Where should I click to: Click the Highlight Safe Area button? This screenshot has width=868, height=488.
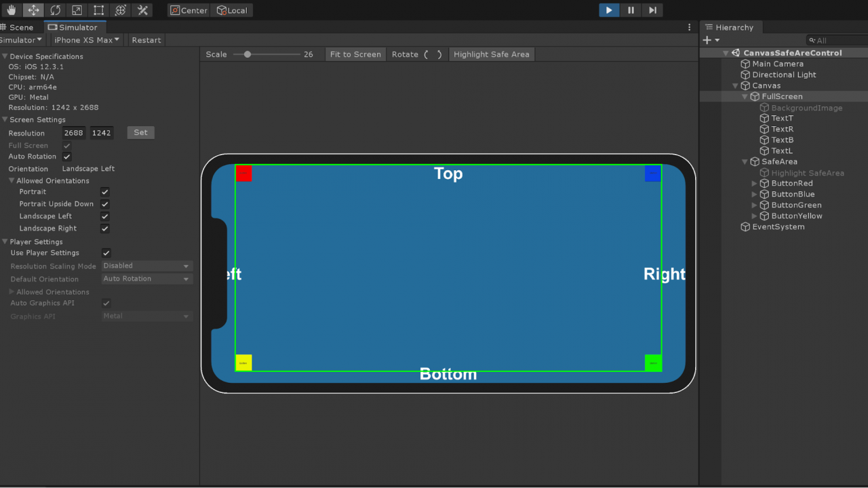coord(491,54)
